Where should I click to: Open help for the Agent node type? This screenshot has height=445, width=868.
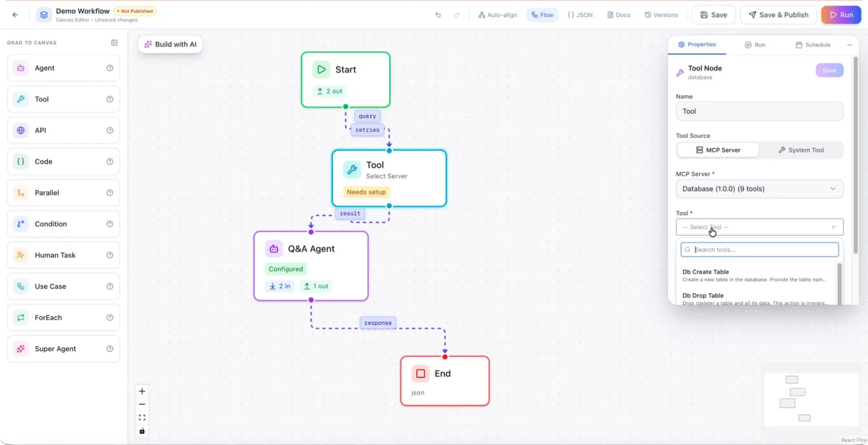[110, 68]
